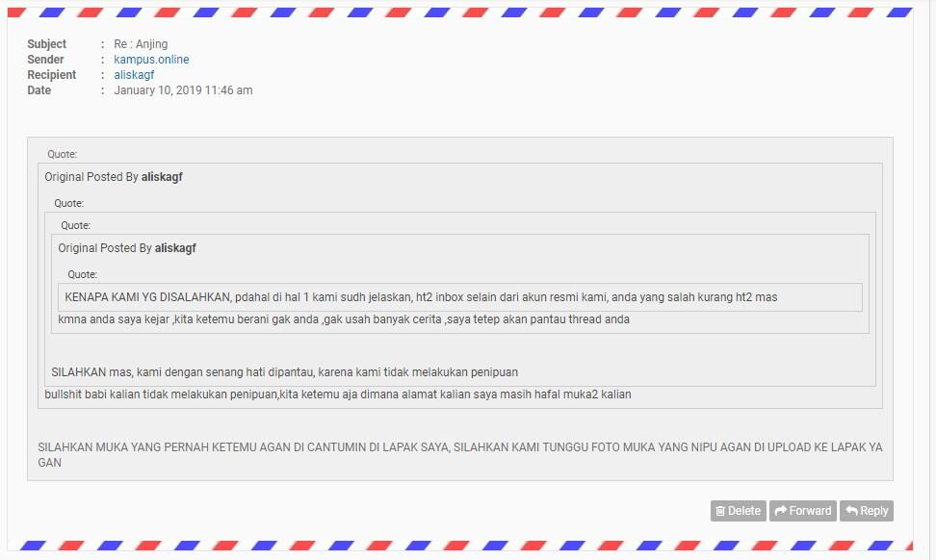
Task: Click the final reply starting 'SILAHKAN MUKA YANG PERNAH'
Action: pyautogui.click(x=459, y=455)
